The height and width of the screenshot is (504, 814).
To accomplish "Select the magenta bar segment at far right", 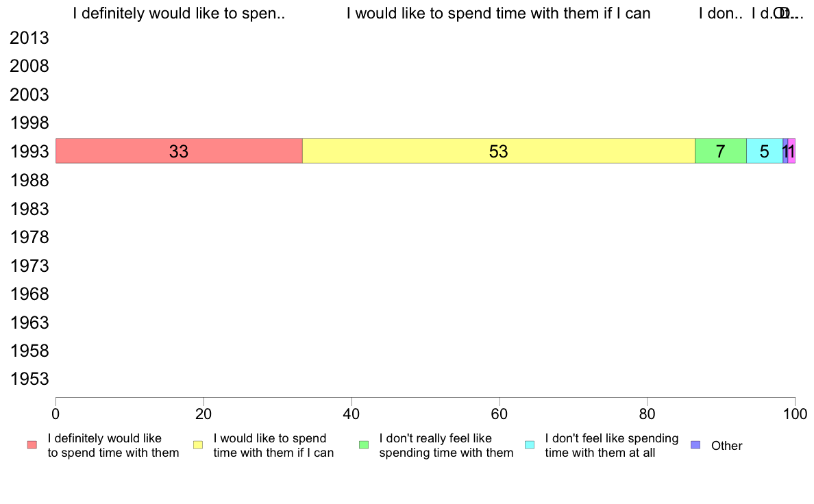I will point(791,151).
